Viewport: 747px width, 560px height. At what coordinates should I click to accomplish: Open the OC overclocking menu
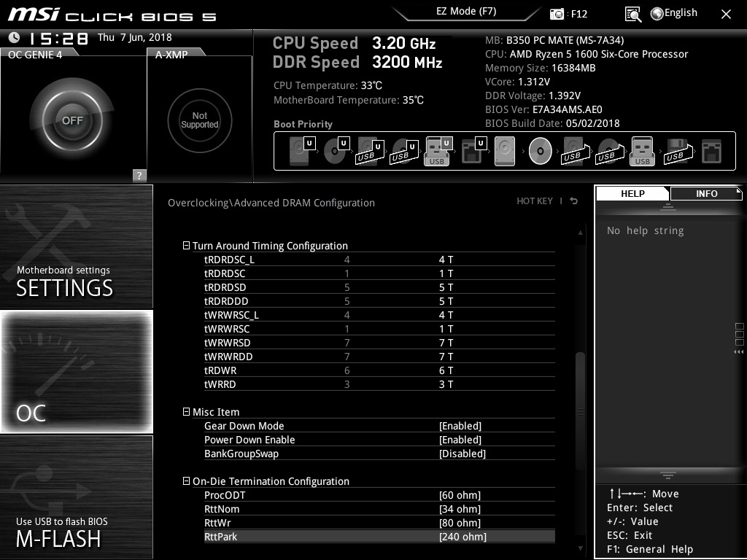click(76, 371)
